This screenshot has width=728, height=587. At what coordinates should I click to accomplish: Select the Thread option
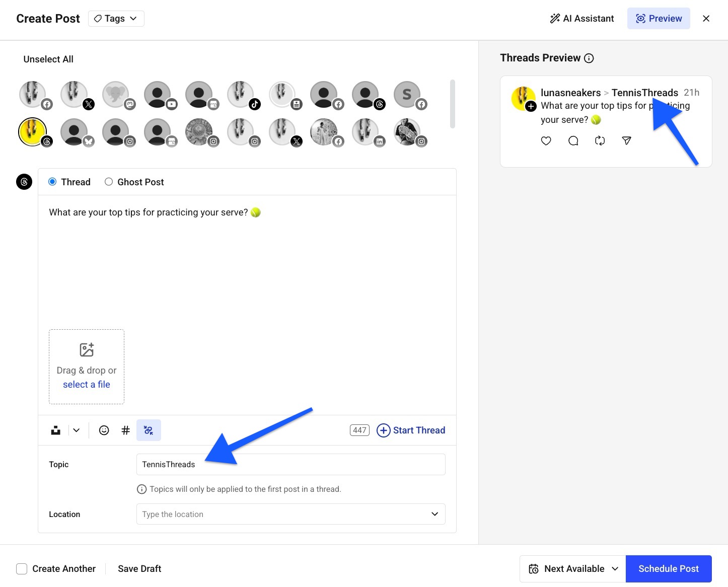pyautogui.click(x=52, y=182)
